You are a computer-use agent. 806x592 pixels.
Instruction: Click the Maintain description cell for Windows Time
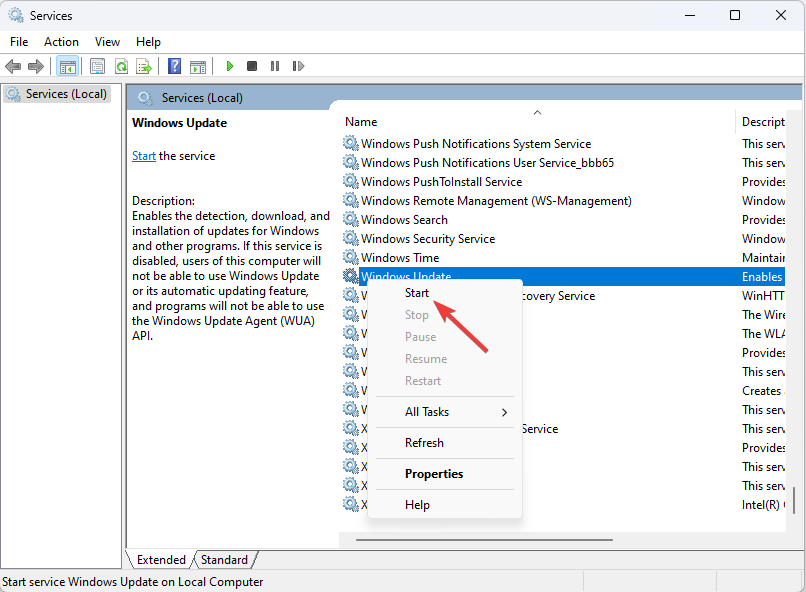coord(763,257)
